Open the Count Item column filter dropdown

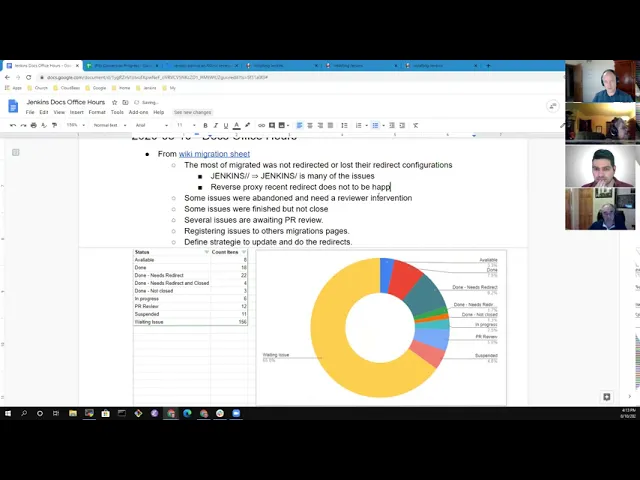(244, 252)
